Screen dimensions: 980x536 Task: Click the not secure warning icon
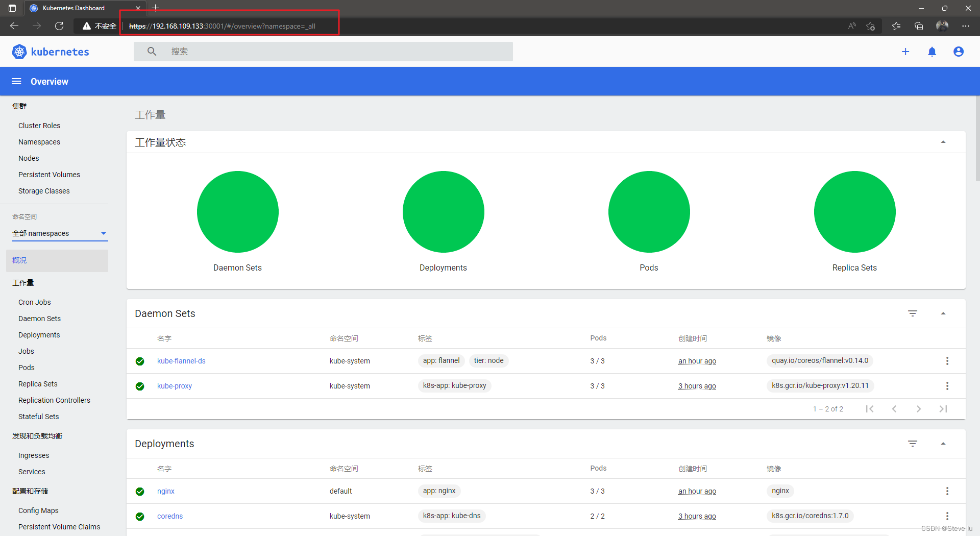(x=87, y=26)
